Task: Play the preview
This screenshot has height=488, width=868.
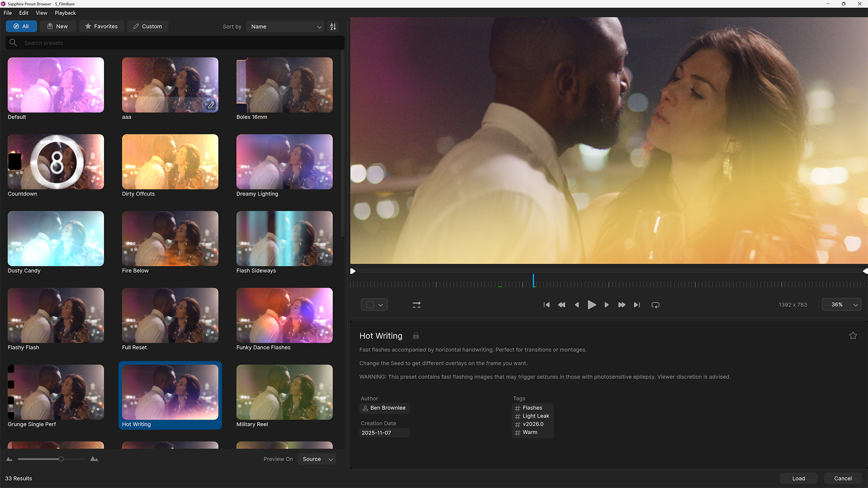Action: click(x=591, y=305)
